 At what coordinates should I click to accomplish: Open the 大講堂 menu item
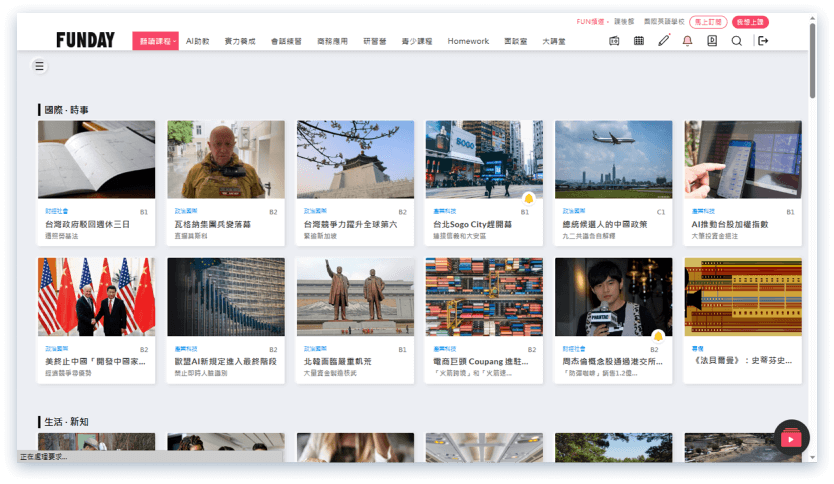point(554,41)
